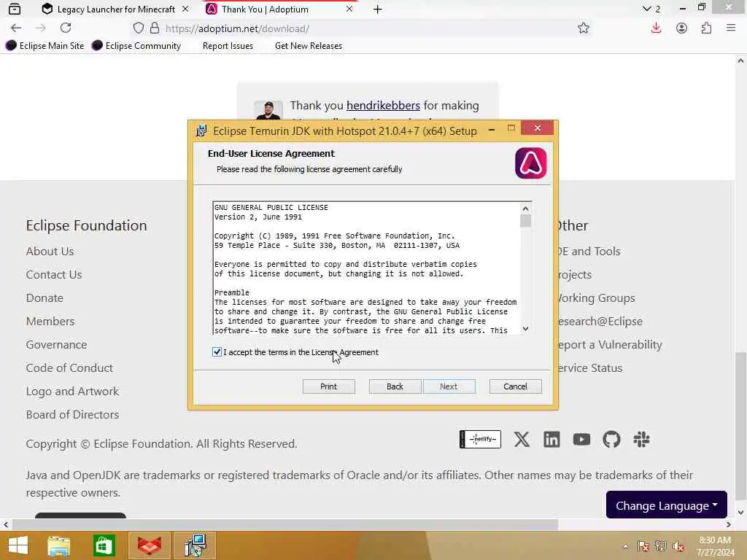Viewport: 747px width, 560px height.
Task: Open Adoptium Slack icon
Action: point(641,439)
